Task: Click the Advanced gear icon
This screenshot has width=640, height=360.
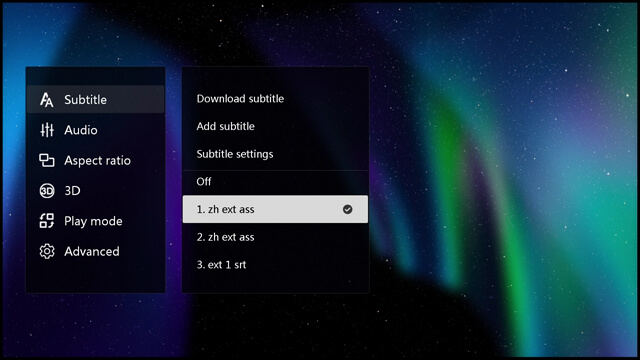Action: (x=47, y=251)
